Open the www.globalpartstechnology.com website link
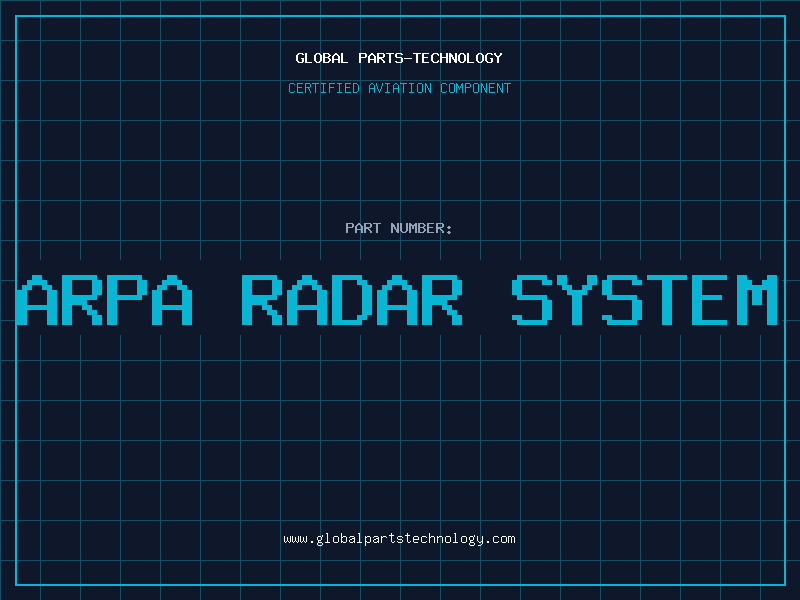Screen dimensions: 800x600 (399, 539)
